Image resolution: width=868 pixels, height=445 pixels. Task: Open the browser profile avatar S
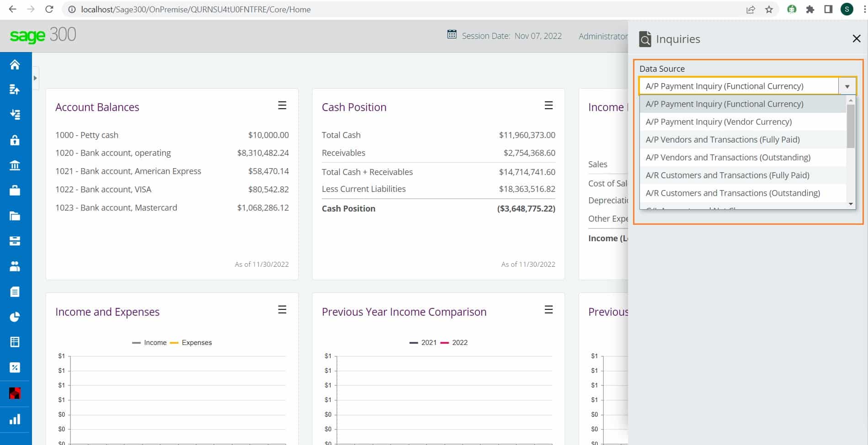click(x=847, y=10)
